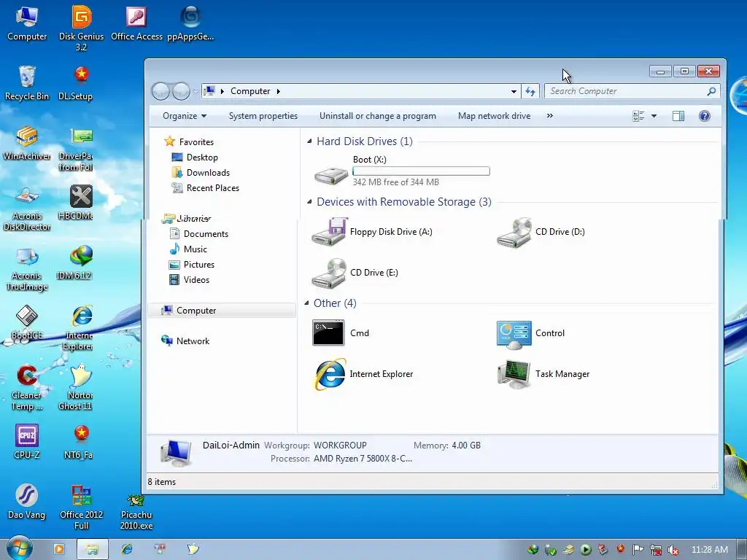The height and width of the screenshot is (560, 747).
Task: Select Favorites in navigation pane
Action: pyautogui.click(x=189, y=142)
